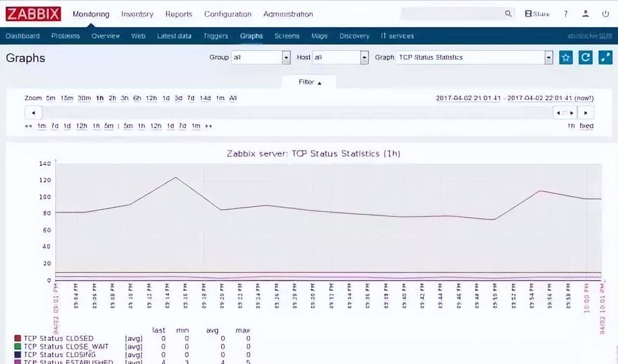The width and height of the screenshot is (618, 364).
Task: Set zoom to 2h
Action: pos(112,98)
